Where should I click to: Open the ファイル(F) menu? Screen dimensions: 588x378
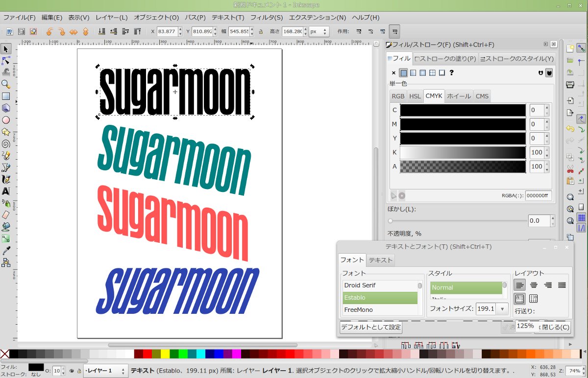coord(19,17)
